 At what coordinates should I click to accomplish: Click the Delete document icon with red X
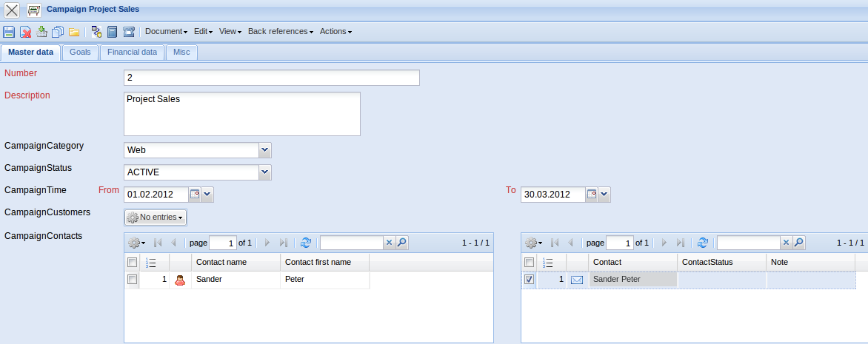(25, 32)
